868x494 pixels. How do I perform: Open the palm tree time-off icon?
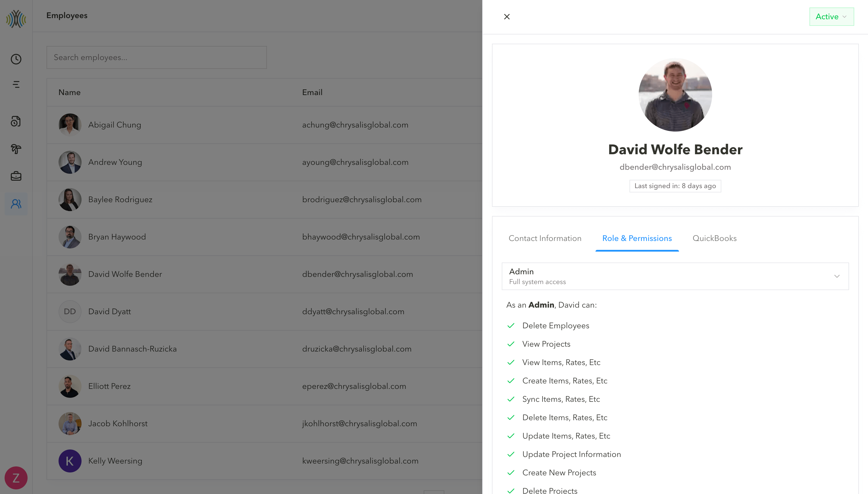point(16,148)
